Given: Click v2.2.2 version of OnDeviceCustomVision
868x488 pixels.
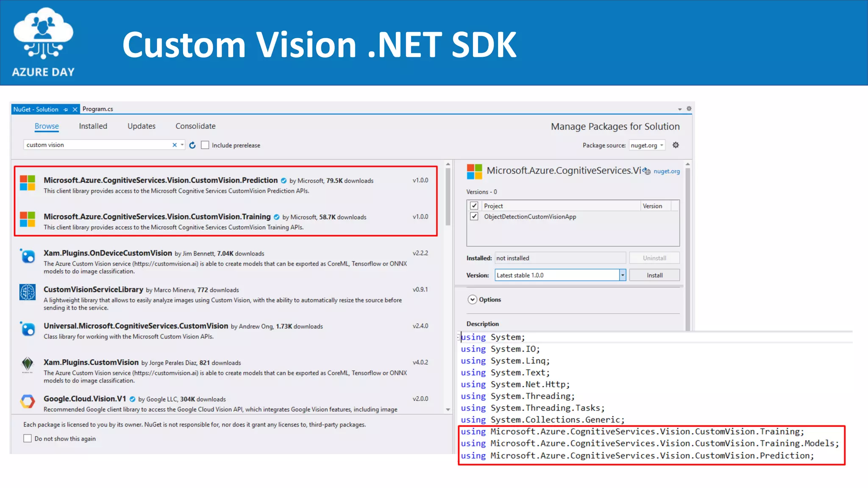Looking at the screenshot, I should coord(420,253).
